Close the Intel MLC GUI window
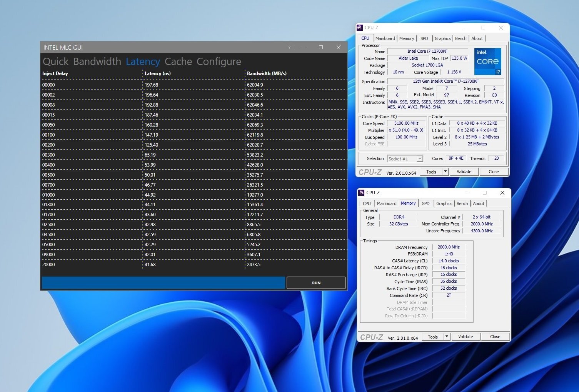 pos(339,47)
